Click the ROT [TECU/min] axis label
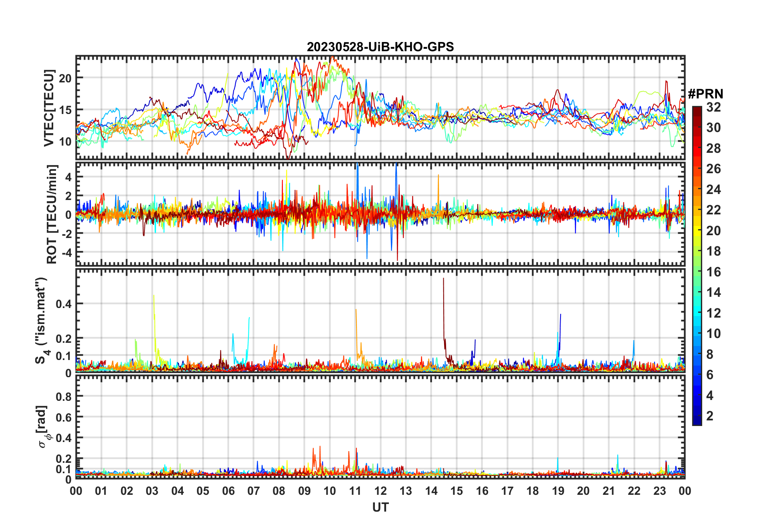The height and width of the screenshot is (532, 761). (x=52, y=214)
